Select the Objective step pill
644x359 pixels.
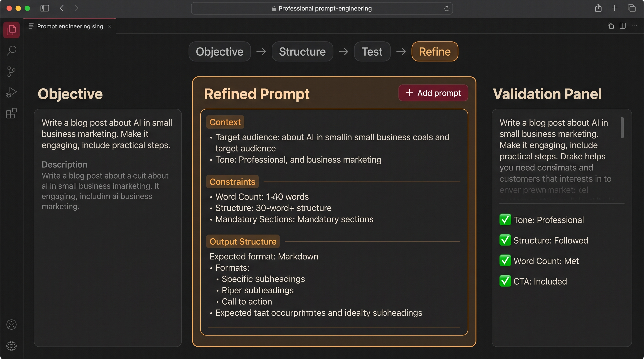220,52
